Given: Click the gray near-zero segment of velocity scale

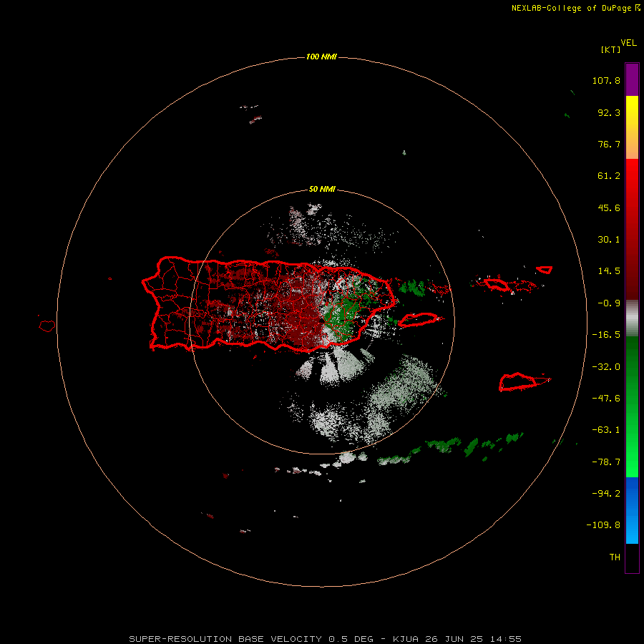Looking at the screenshot, I should pos(632,318).
